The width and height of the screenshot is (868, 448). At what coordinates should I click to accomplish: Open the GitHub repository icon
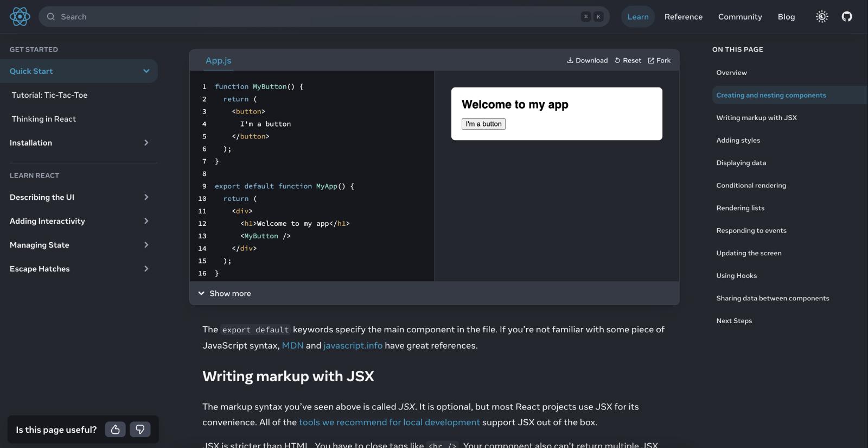point(847,17)
